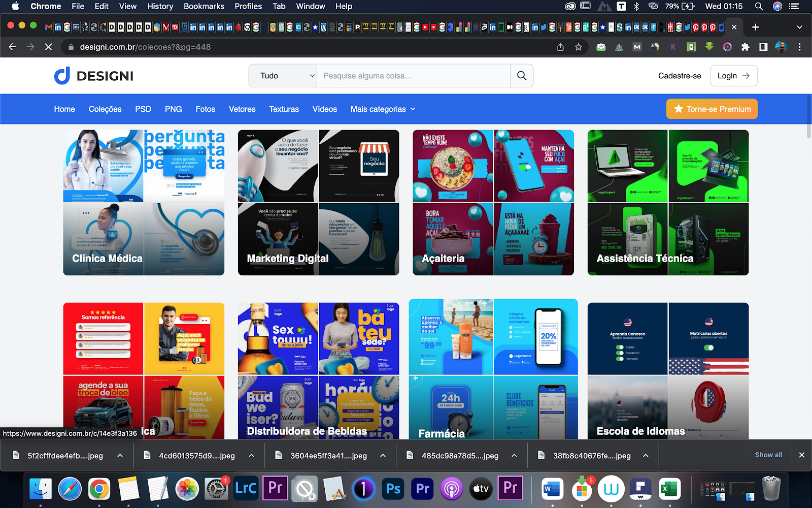This screenshot has height=508, width=812.
Task: Click the share page icon in address bar
Action: point(560,47)
